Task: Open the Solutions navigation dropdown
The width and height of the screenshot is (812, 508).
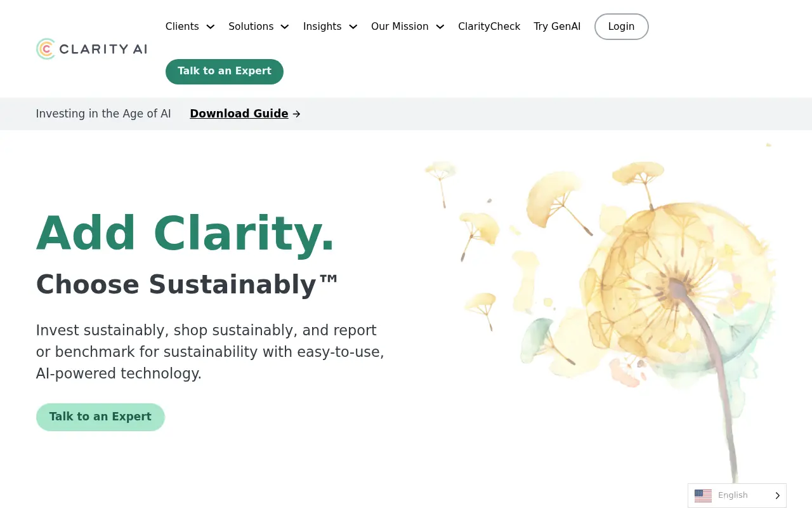Action: point(251,27)
